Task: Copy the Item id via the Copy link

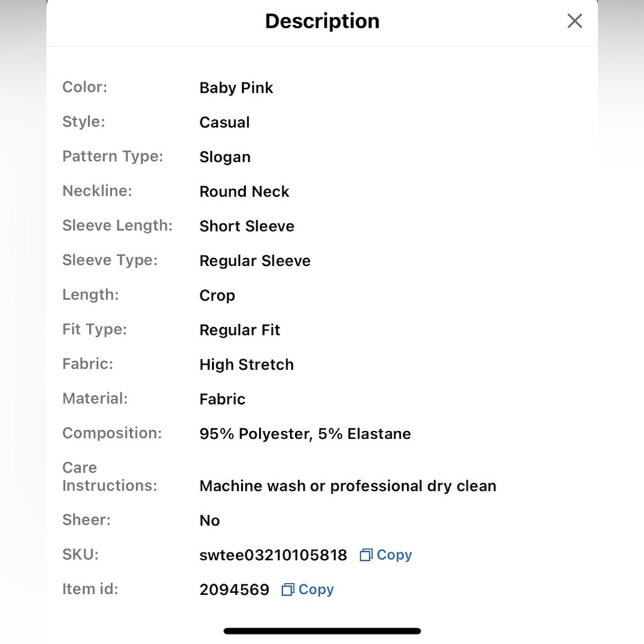Action: coord(316,589)
